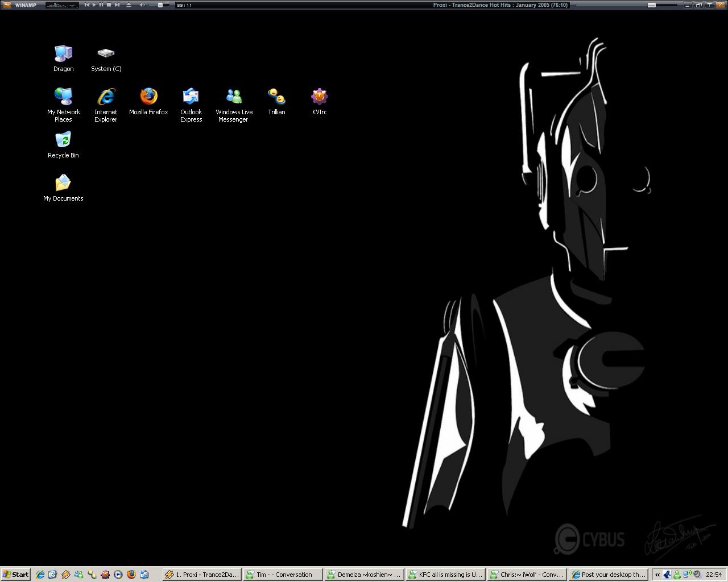
Task: Click system tray clock 22:54
Action: point(714,575)
